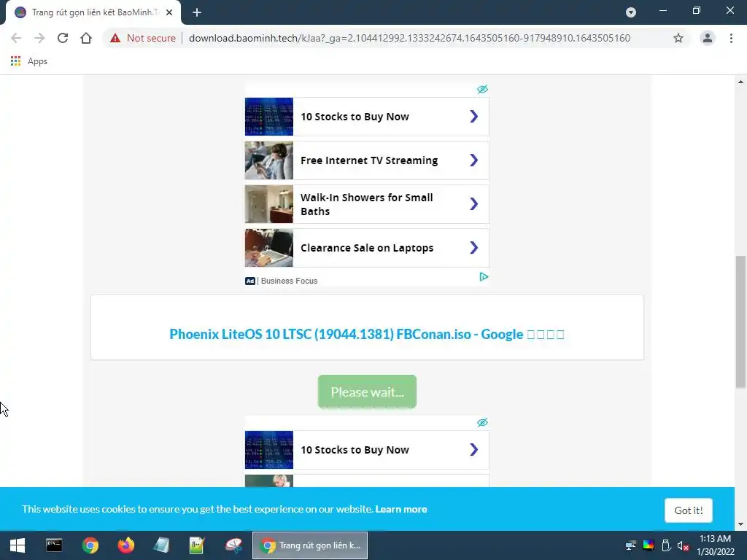Launch the pinned Chrome icon in the taskbar

(x=90, y=545)
